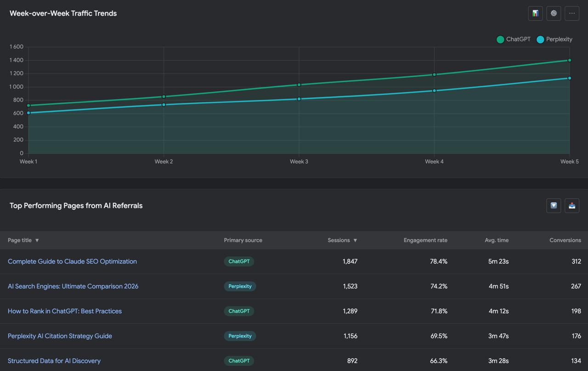This screenshot has width=588, height=371.
Task: Open AI Search Engines: Ultimate Comparison 2026 link
Action: [73, 286]
